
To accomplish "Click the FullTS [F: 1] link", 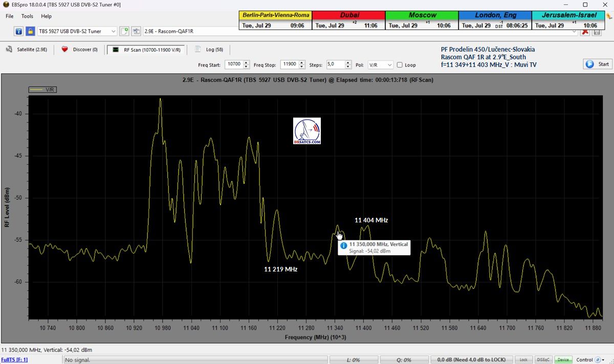I will tap(14, 360).
